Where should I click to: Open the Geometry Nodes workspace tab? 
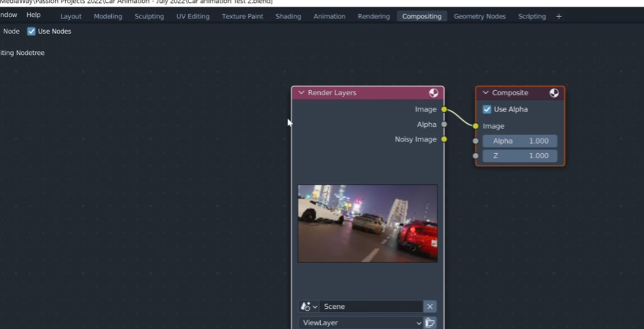point(480,16)
